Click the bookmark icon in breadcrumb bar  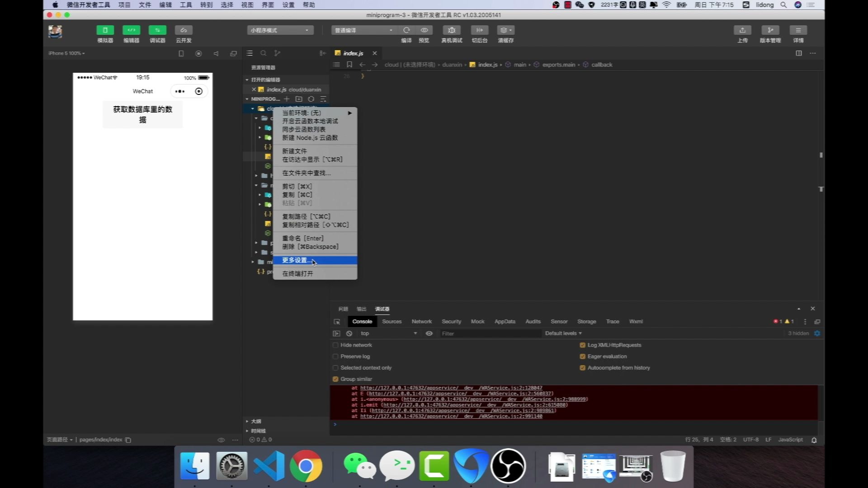pyautogui.click(x=349, y=65)
